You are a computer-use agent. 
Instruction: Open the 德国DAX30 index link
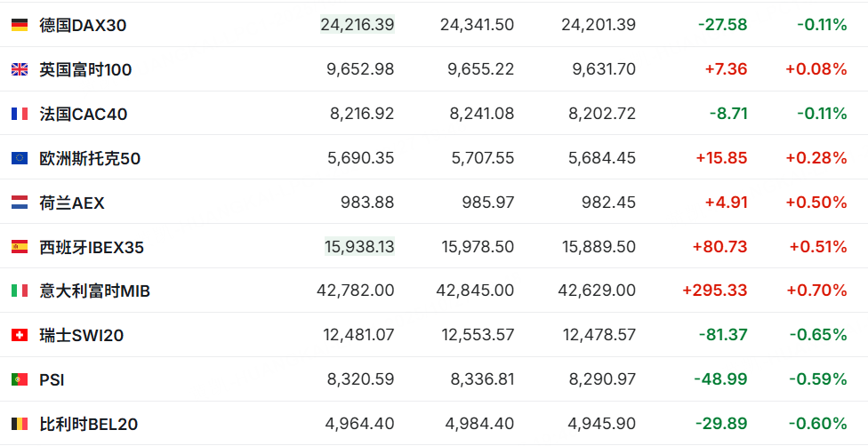point(83,25)
